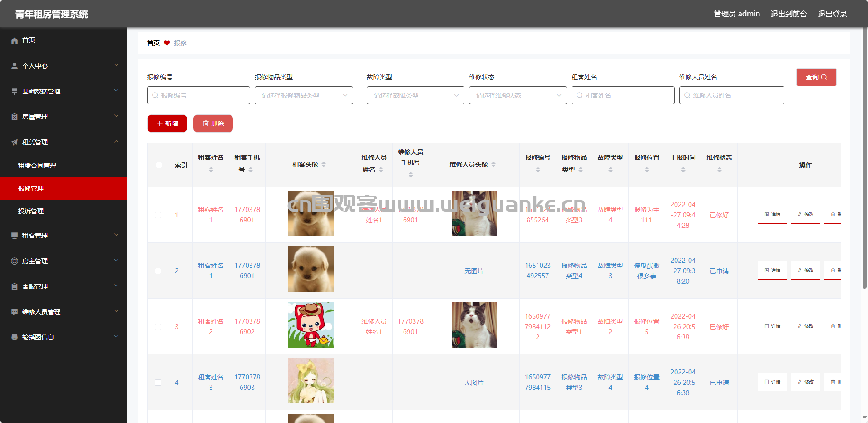The width and height of the screenshot is (868, 423).
Task: Open row 3 cat repairman avatar image
Action: pos(474,325)
